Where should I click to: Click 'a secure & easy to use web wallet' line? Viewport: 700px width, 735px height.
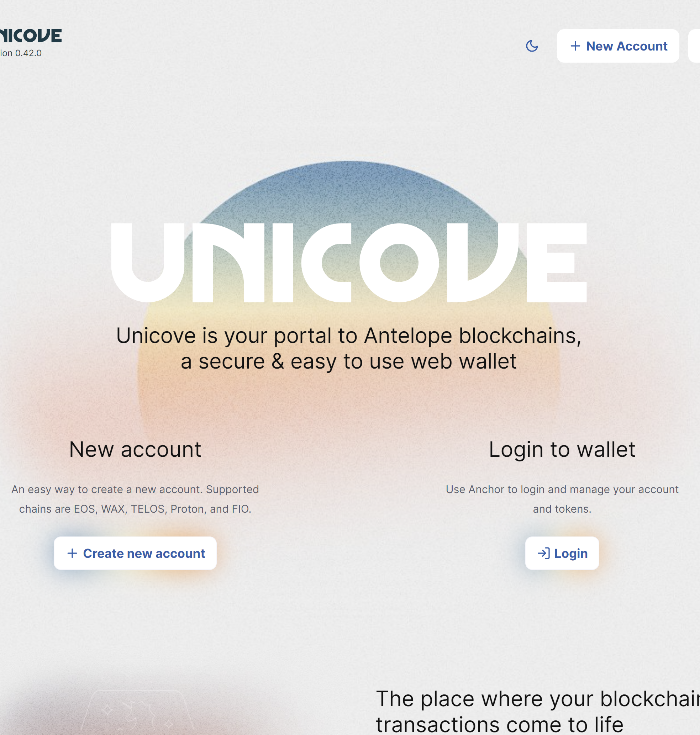click(x=348, y=361)
